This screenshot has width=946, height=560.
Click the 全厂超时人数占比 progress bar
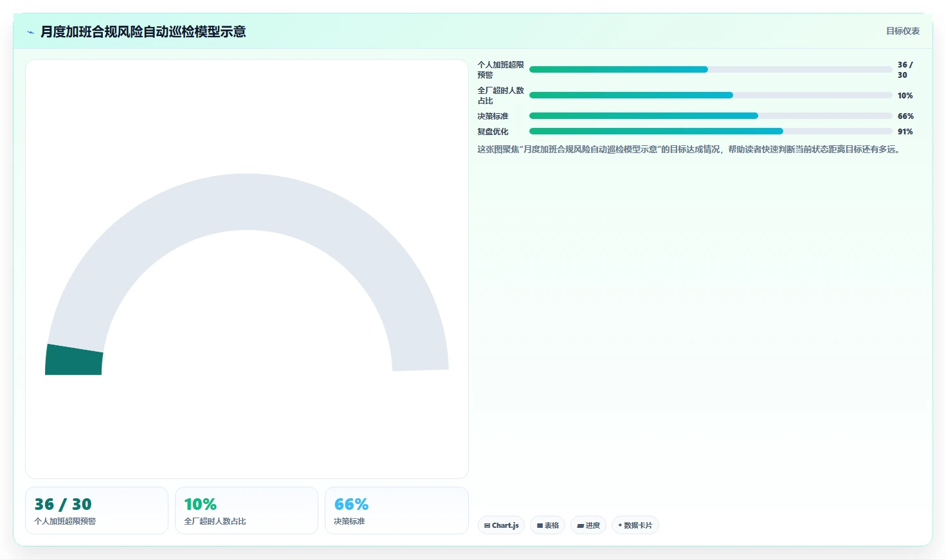click(x=711, y=95)
